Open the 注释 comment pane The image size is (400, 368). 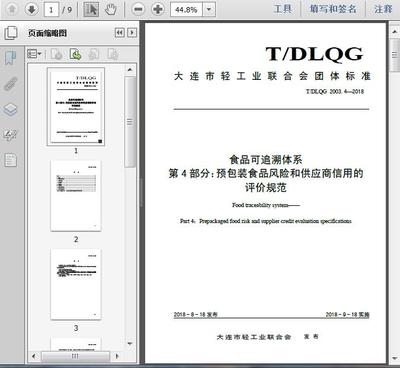click(x=383, y=9)
